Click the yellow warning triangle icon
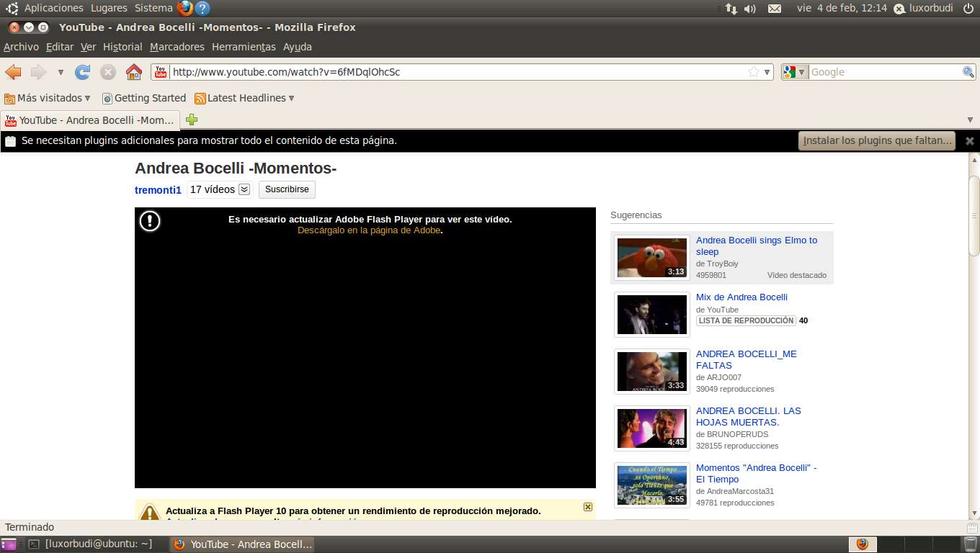This screenshot has height=553, width=980. click(149, 513)
